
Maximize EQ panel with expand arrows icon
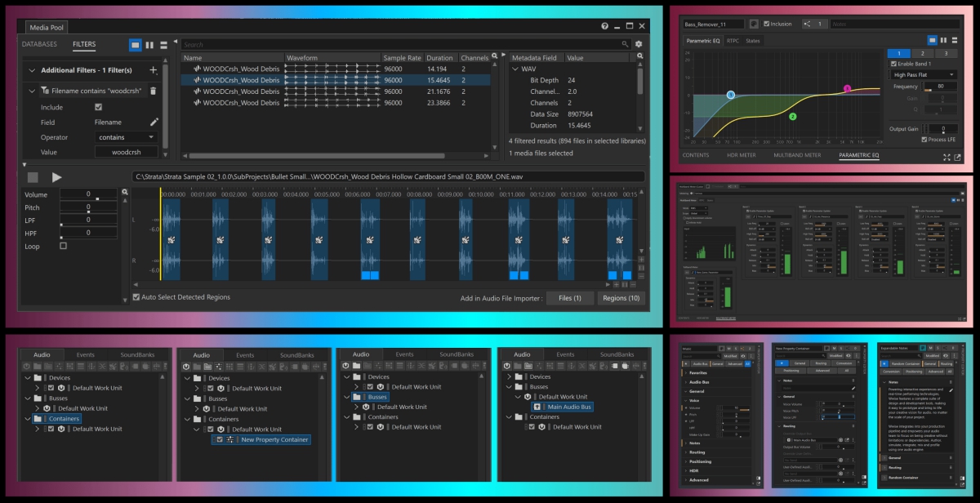pos(947,156)
